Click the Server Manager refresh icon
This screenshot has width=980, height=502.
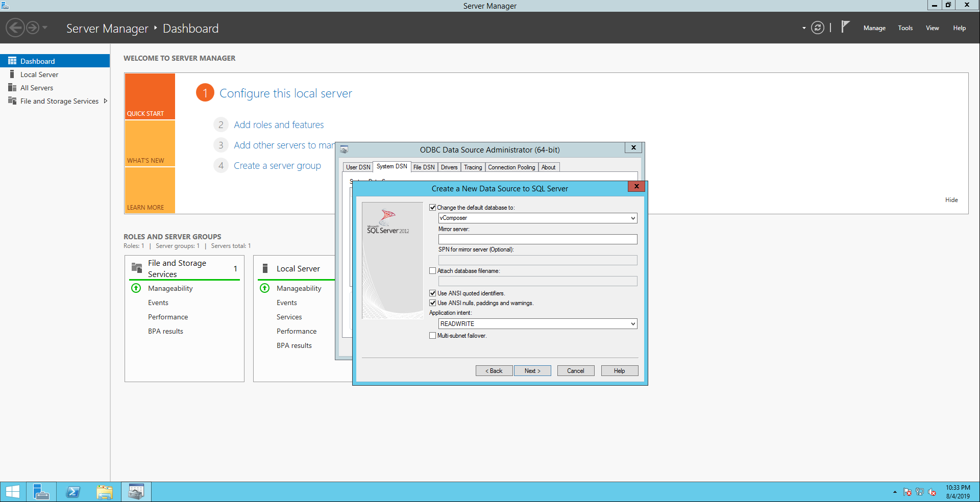(x=818, y=28)
